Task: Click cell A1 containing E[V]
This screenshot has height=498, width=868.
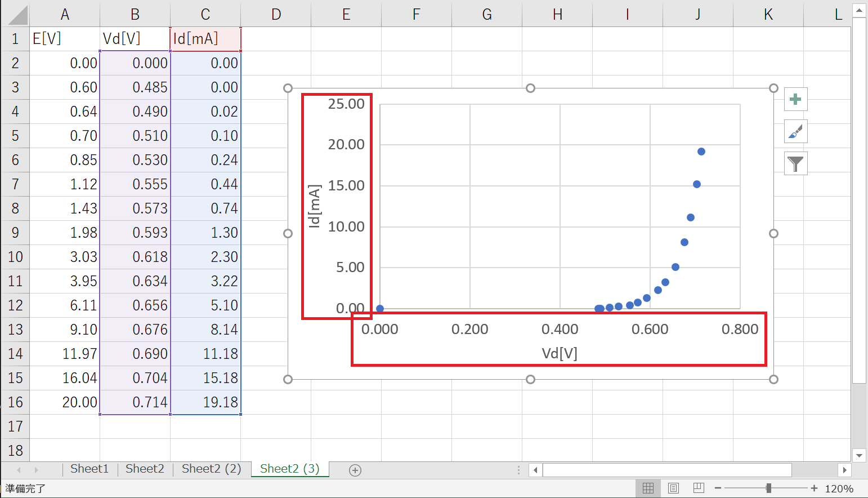Action: (x=65, y=39)
